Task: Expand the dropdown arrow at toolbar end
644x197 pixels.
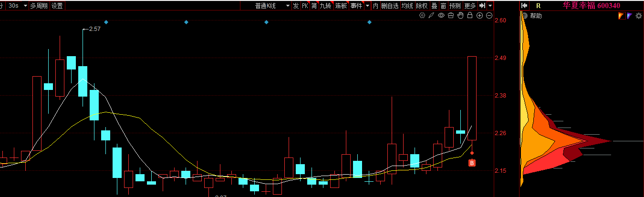Action: coord(490,6)
